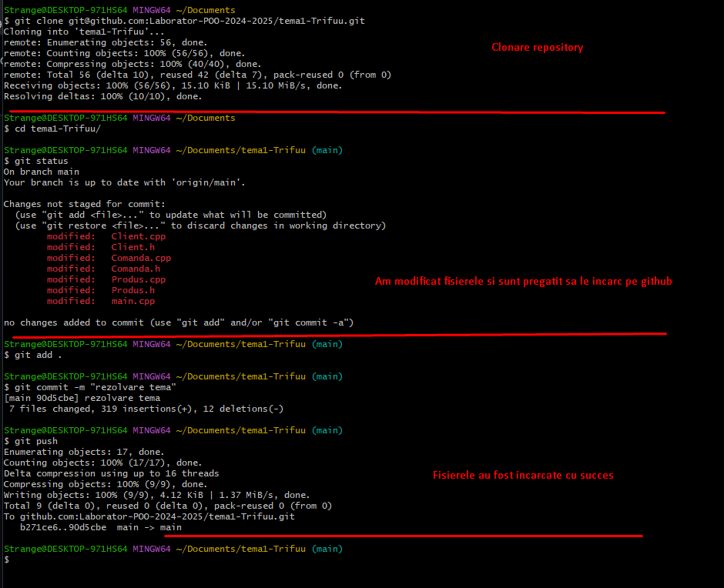Screen dimensions: 724x588
Task: Select the modified Produs.cpp file name
Action: click(139, 279)
